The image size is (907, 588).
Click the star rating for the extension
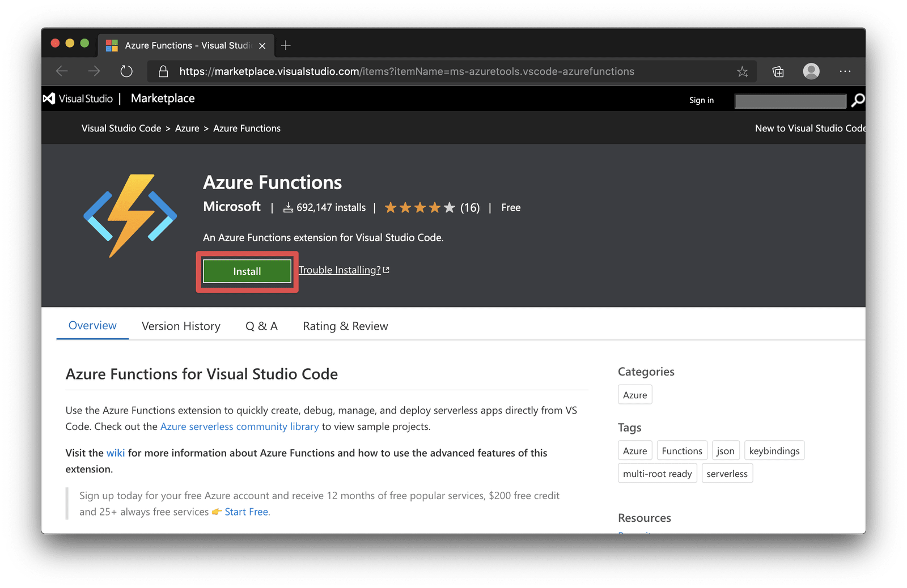click(x=419, y=208)
